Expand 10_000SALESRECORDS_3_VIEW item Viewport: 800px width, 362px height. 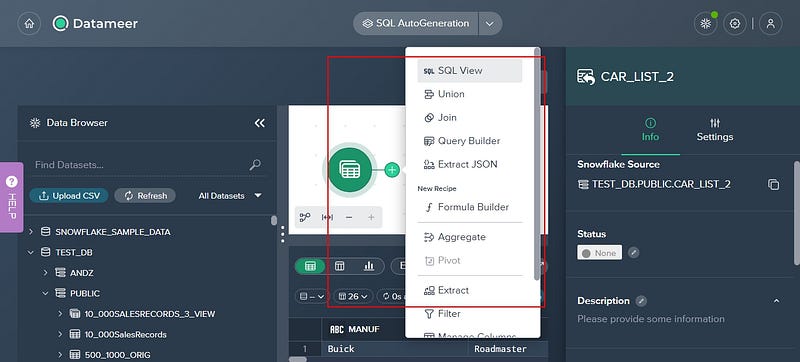tap(60, 314)
